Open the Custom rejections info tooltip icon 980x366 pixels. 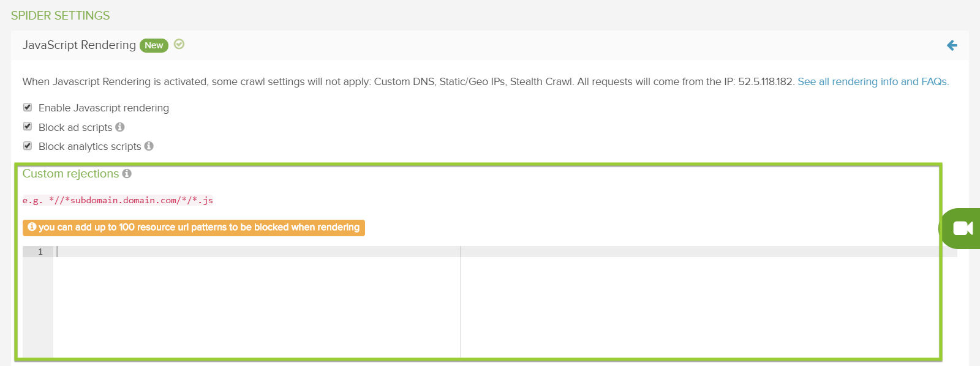point(127,174)
